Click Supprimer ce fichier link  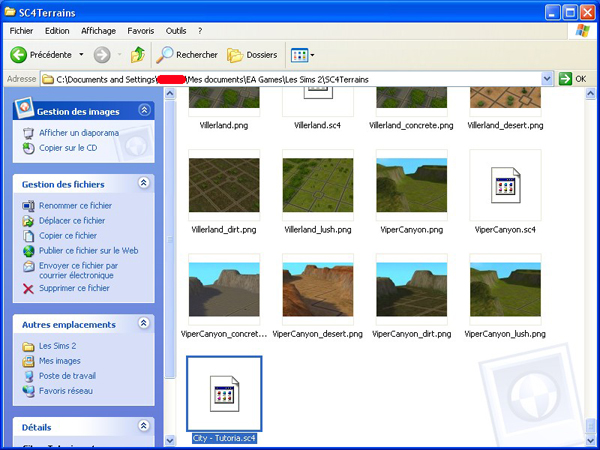click(x=74, y=288)
